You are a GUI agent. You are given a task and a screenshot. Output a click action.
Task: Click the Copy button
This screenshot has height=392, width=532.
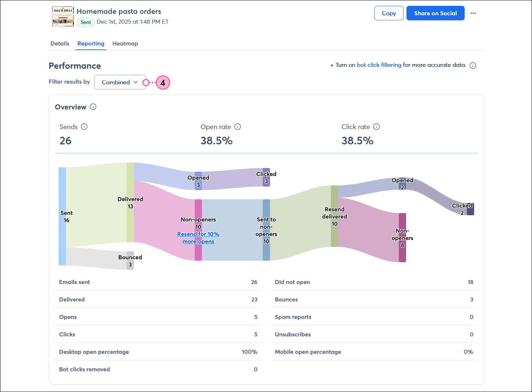click(389, 13)
